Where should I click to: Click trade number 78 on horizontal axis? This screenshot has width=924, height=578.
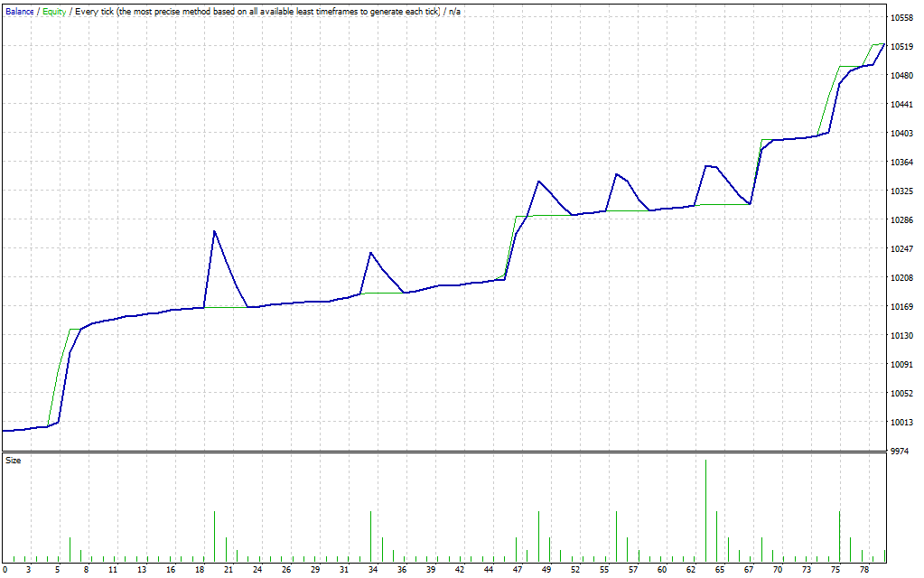click(x=864, y=570)
